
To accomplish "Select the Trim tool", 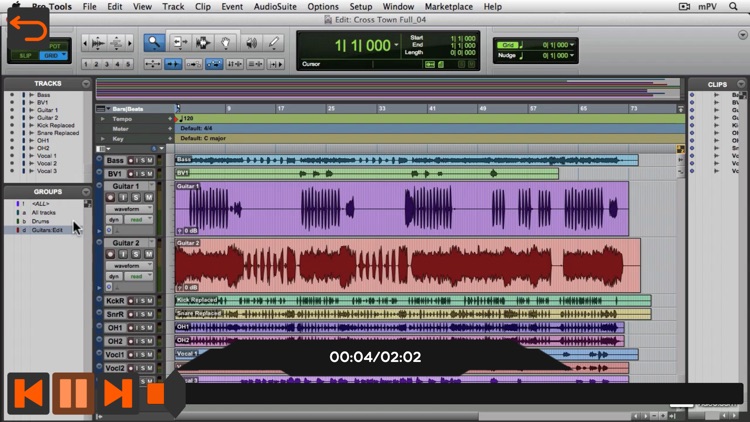I will 179,43.
